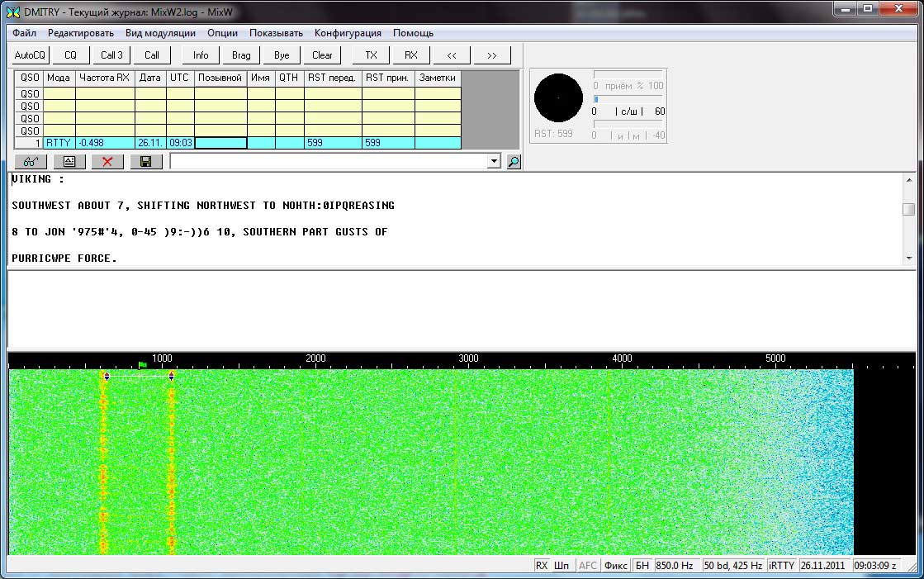Send the Brag macro
Screen dimensions: 924x579
pos(241,55)
